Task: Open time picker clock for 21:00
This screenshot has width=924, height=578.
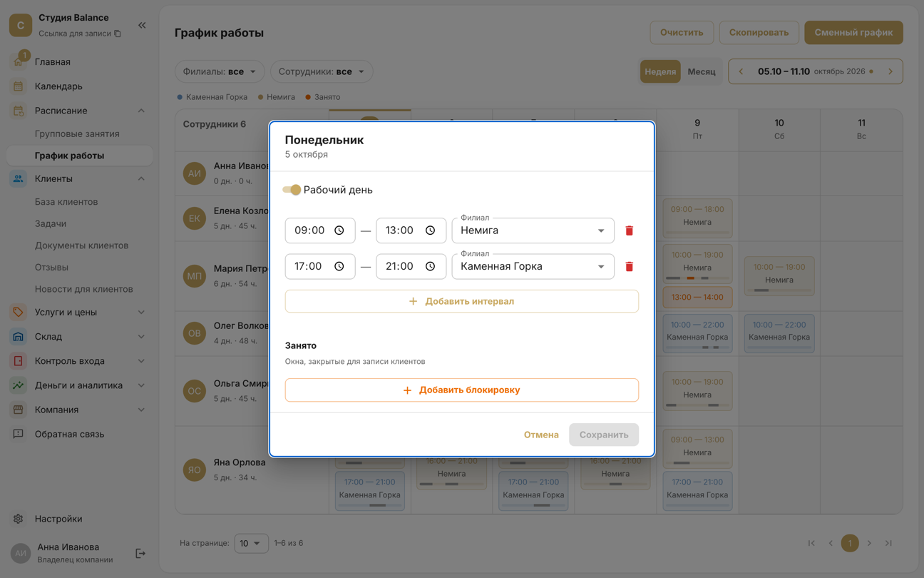Action: pyautogui.click(x=430, y=267)
